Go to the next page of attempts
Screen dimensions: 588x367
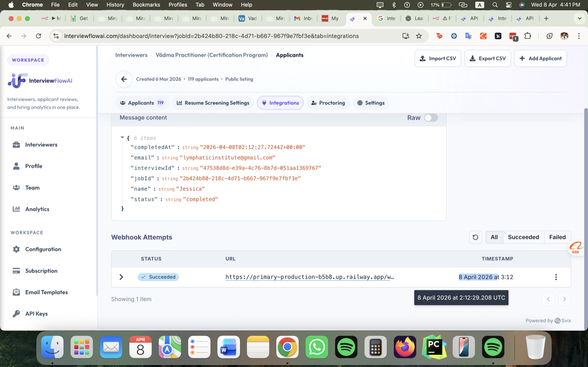point(564,299)
